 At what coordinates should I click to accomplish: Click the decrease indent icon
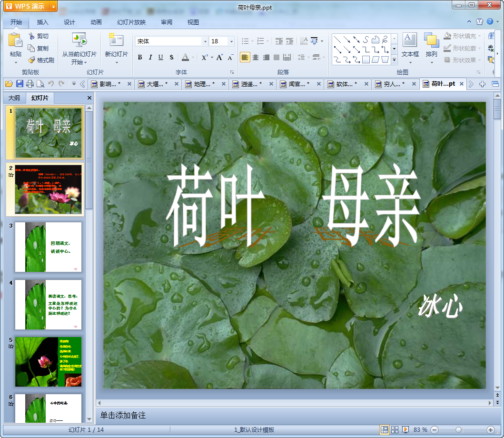(x=279, y=41)
